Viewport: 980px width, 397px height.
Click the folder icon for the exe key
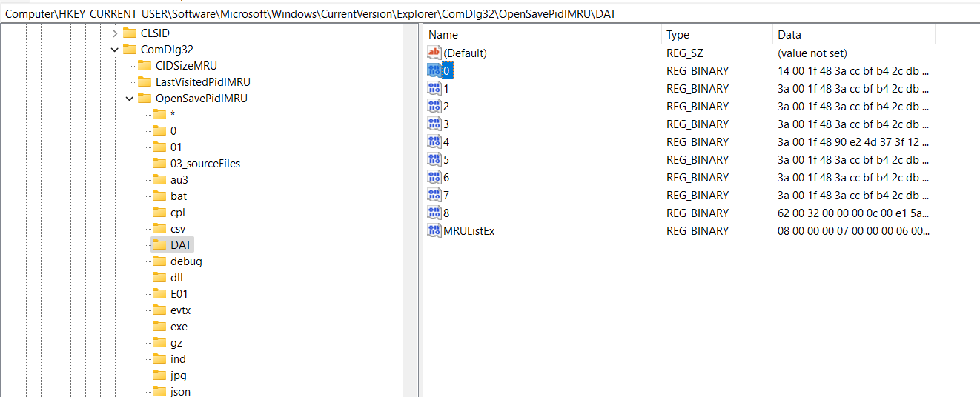(x=159, y=327)
